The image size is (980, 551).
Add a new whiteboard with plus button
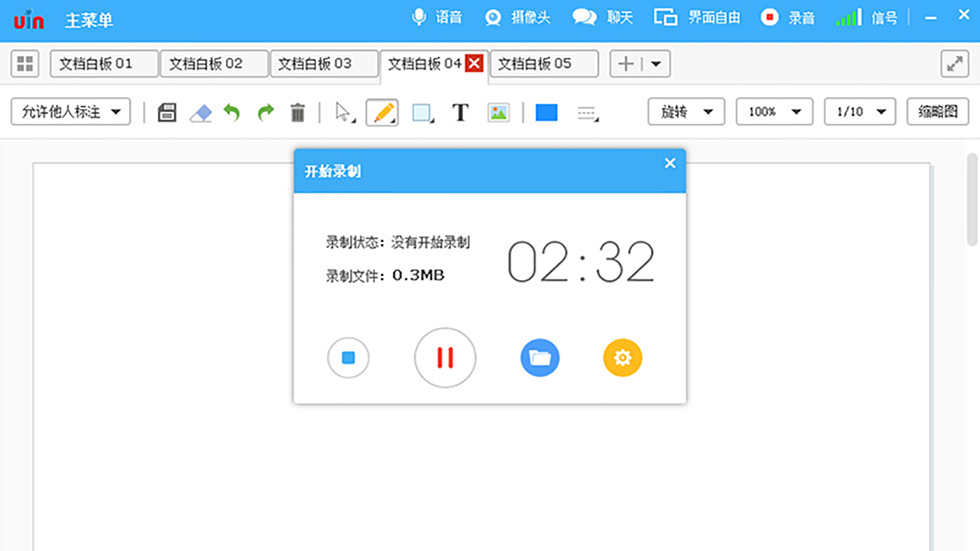coord(626,64)
